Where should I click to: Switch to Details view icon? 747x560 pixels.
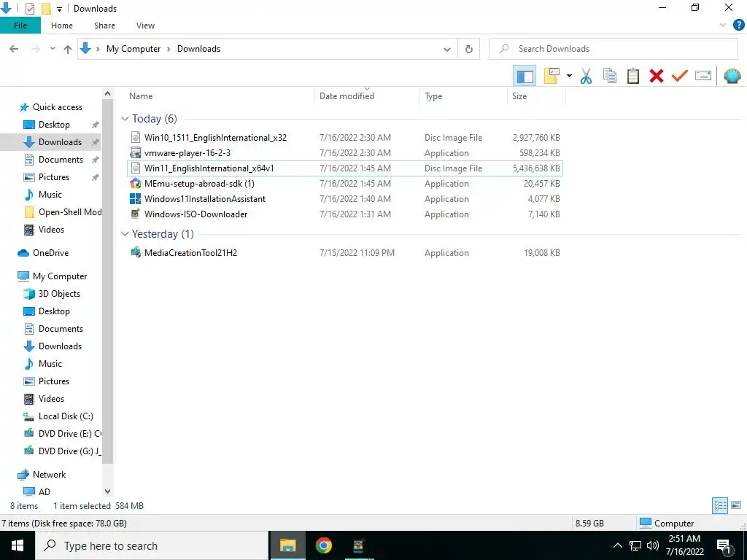point(720,505)
